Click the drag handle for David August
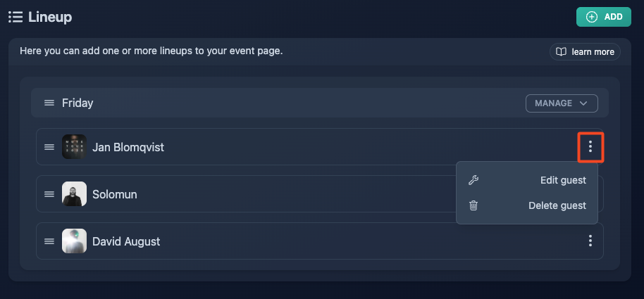Screen dimensions: 644x299 click(49, 241)
